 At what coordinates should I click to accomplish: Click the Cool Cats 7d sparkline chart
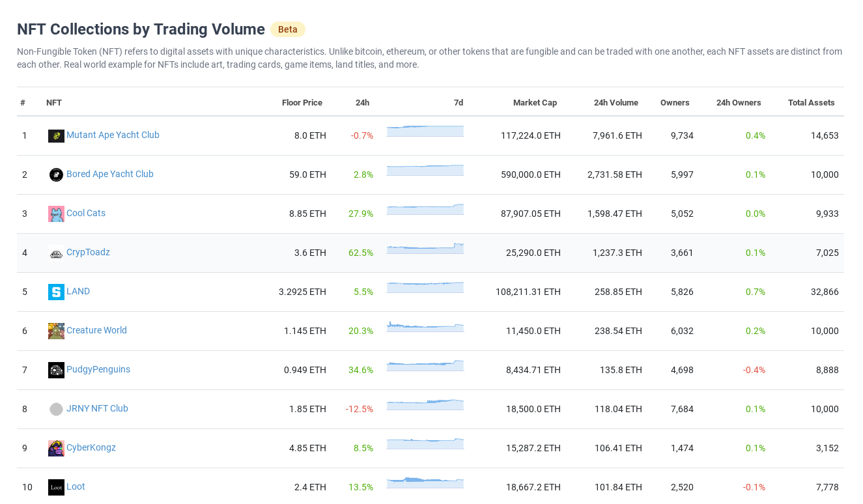425,209
